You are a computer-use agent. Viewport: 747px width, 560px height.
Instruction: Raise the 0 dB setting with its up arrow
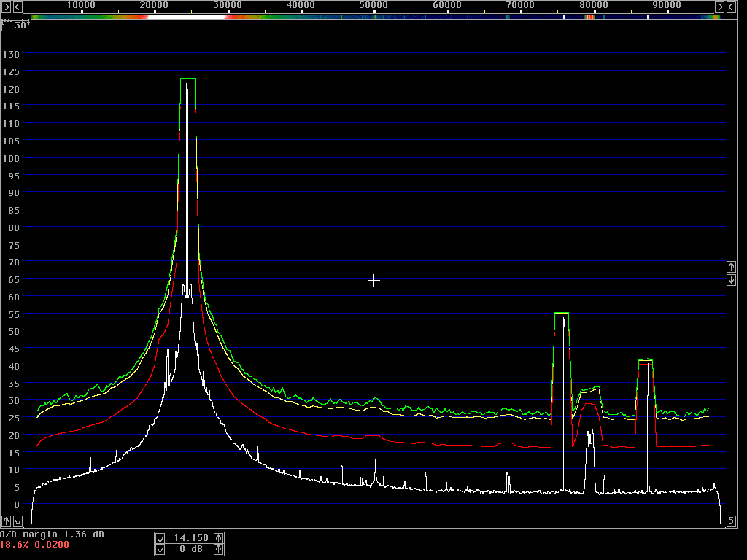click(x=219, y=550)
